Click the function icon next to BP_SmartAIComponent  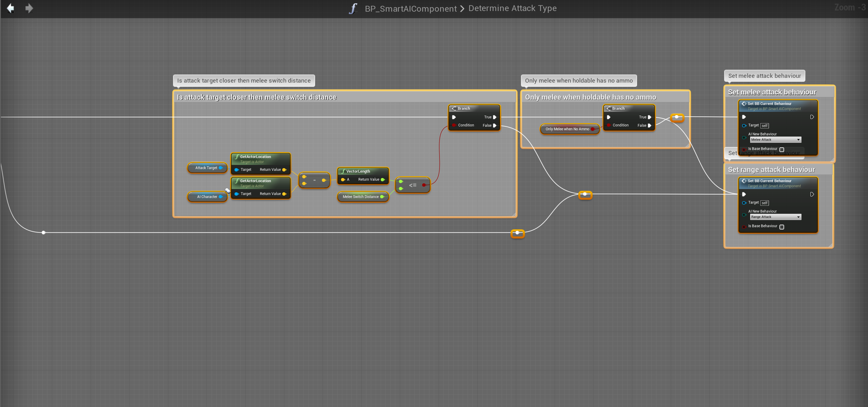coord(352,8)
